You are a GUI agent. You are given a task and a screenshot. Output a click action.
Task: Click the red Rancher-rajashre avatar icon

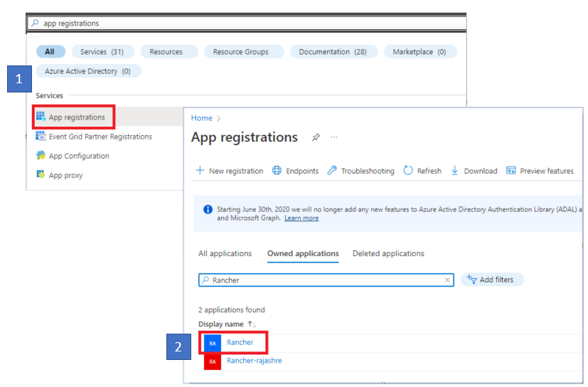[213, 361]
